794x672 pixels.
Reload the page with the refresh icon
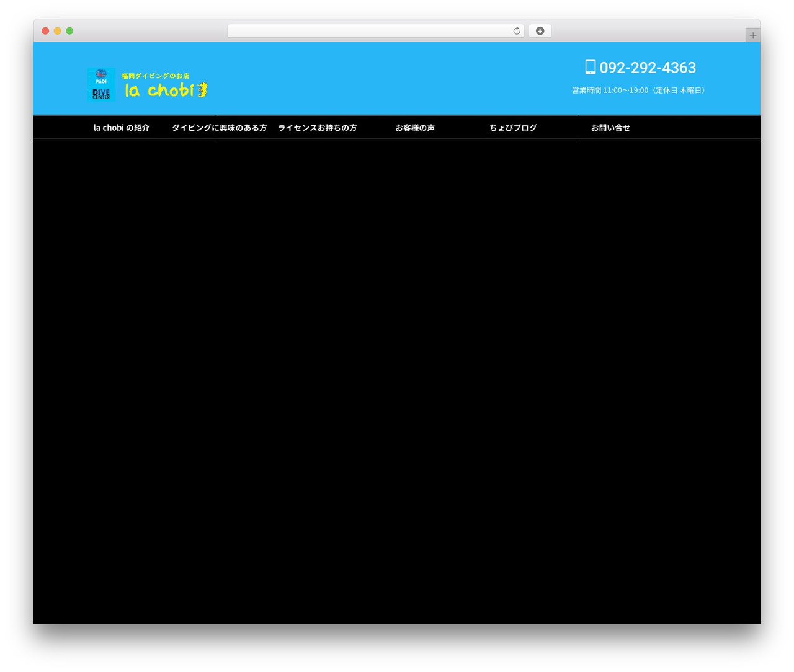pyautogui.click(x=516, y=31)
